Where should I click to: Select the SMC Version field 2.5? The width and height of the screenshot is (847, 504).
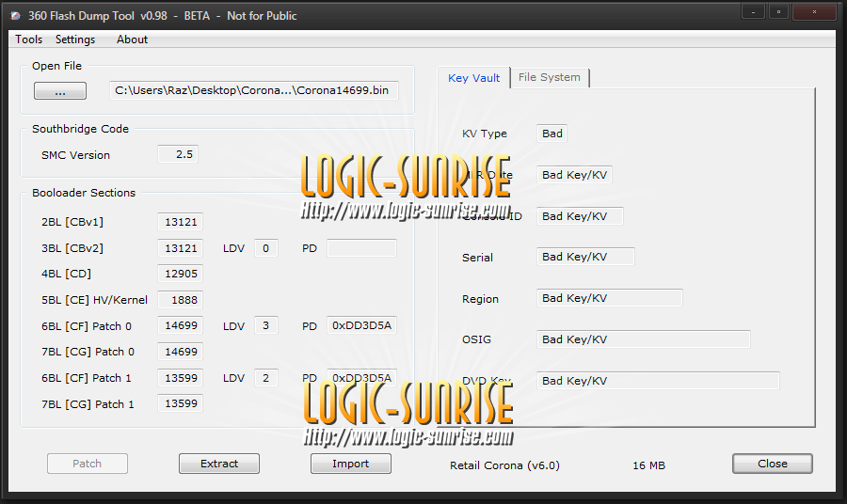178,154
